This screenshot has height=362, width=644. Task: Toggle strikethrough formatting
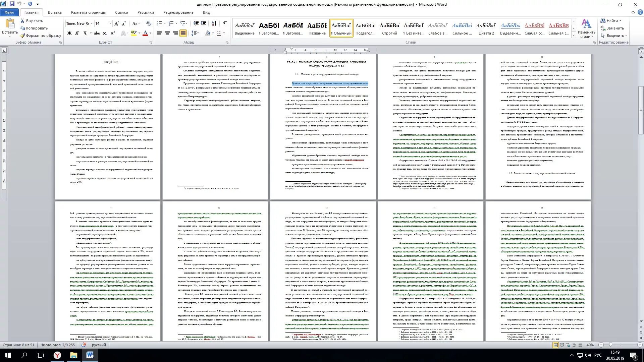[97, 33]
